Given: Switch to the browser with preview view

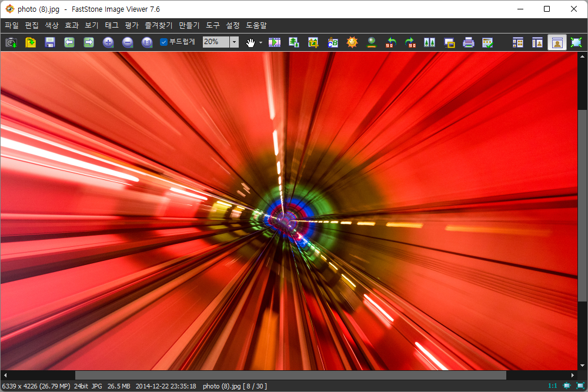Looking at the screenshot, I should (537, 42).
